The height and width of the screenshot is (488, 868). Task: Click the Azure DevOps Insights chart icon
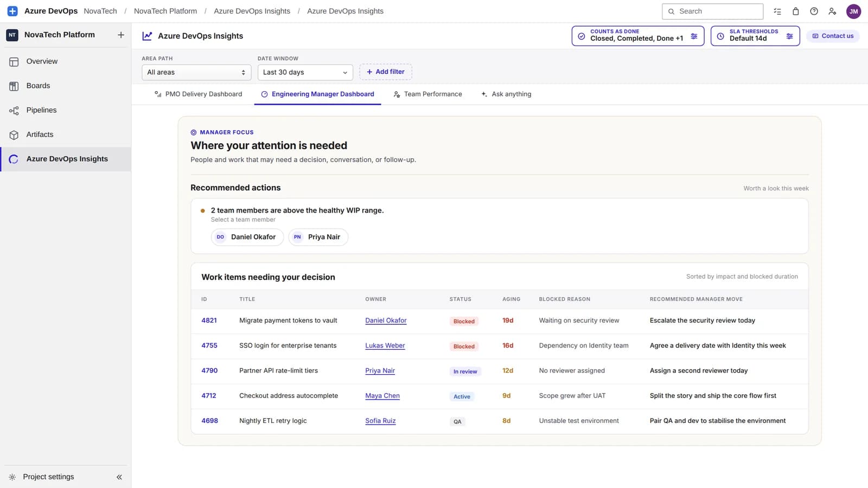tap(147, 36)
